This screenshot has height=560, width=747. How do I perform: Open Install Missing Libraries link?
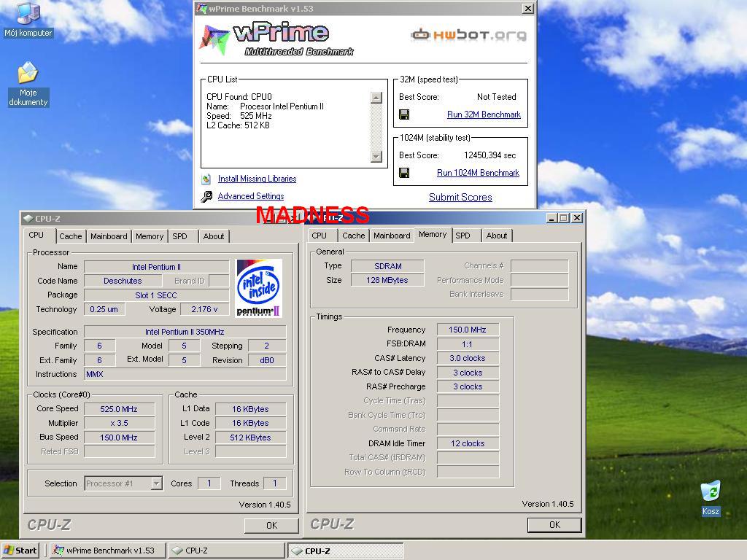(257, 179)
